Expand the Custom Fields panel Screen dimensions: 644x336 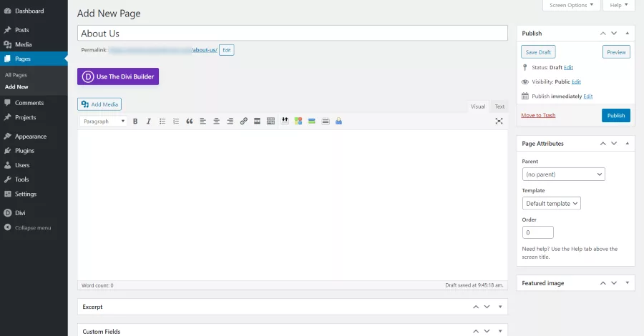(500, 332)
